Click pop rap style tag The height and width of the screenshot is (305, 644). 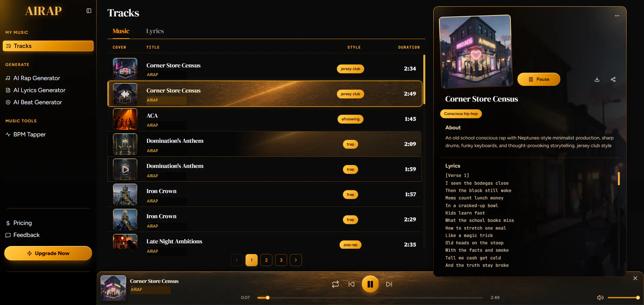pos(351,245)
